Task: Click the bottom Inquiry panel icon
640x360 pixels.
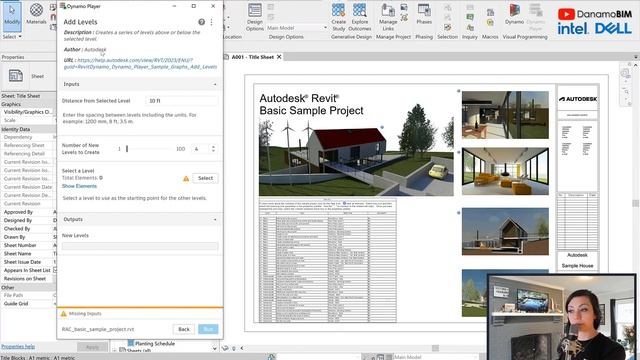Action: coord(470,27)
